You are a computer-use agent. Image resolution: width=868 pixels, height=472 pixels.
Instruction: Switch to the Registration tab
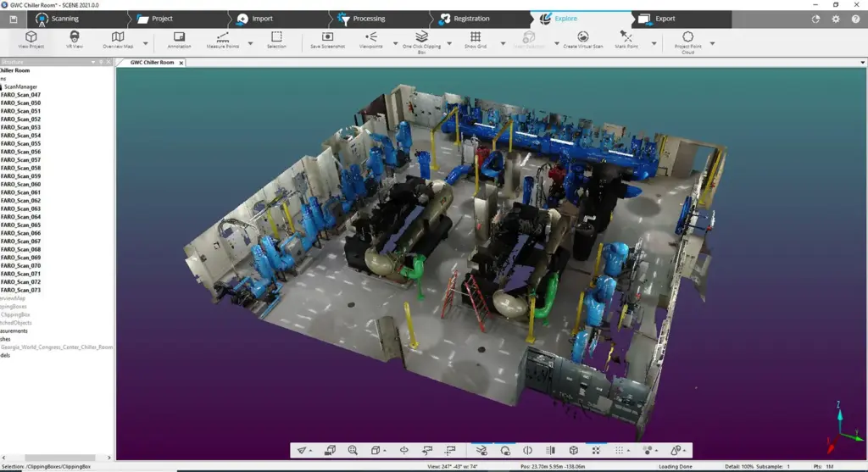point(471,19)
